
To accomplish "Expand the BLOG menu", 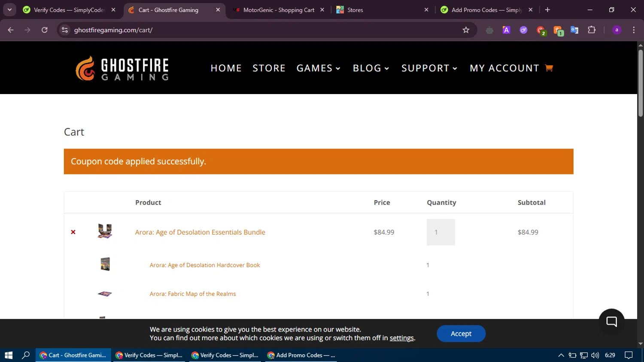I will point(371,68).
